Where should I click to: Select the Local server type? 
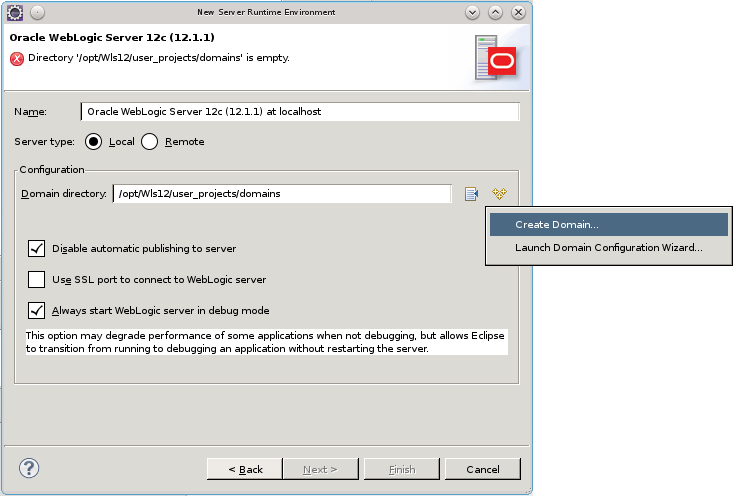point(94,142)
